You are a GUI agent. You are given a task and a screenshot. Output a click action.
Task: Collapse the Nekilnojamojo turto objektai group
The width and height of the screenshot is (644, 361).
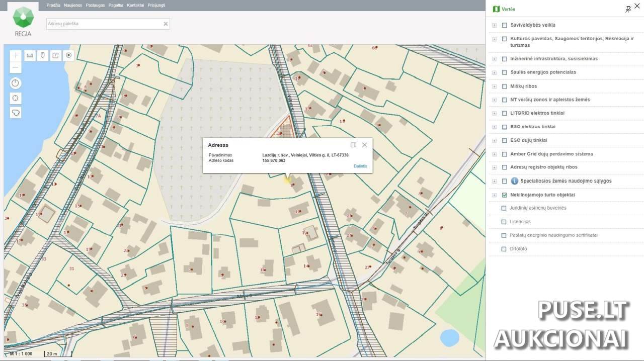tap(494, 195)
